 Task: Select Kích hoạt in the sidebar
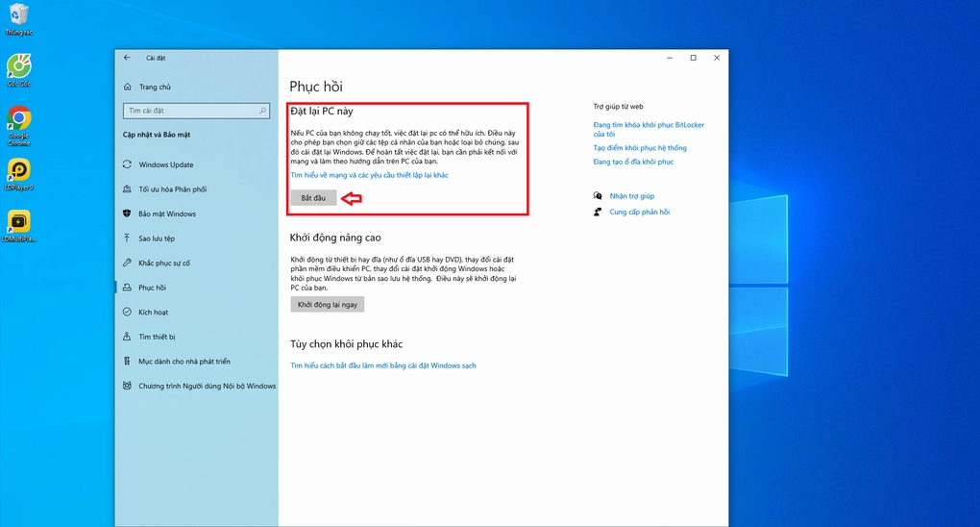[x=153, y=313]
